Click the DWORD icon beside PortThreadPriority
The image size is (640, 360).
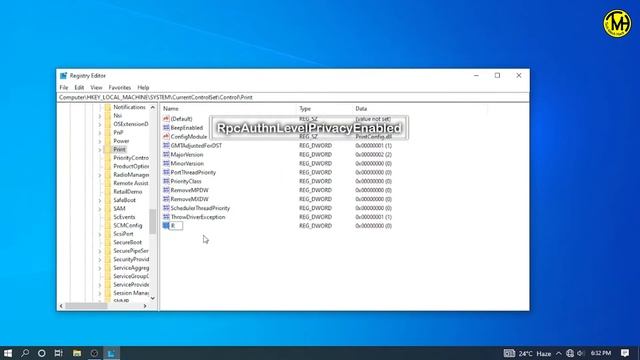click(166, 172)
